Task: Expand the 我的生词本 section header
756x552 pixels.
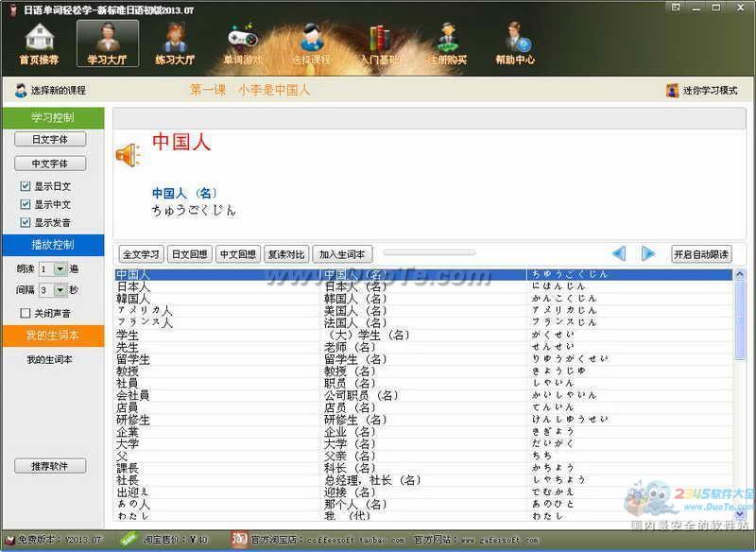Action: (x=52, y=336)
